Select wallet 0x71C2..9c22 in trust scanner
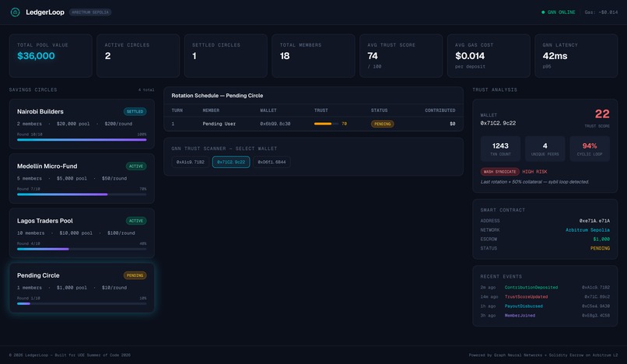 click(231, 162)
